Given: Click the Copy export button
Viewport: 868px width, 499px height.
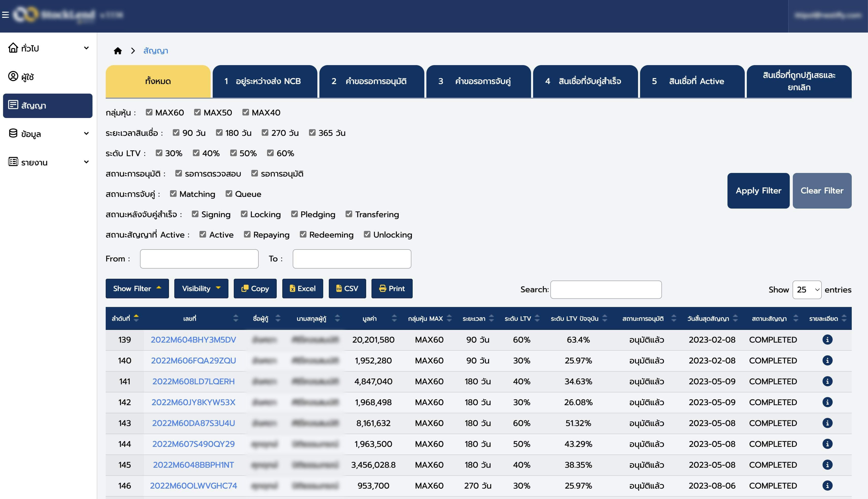Looking at the screenshot, I should coord(255,289).
